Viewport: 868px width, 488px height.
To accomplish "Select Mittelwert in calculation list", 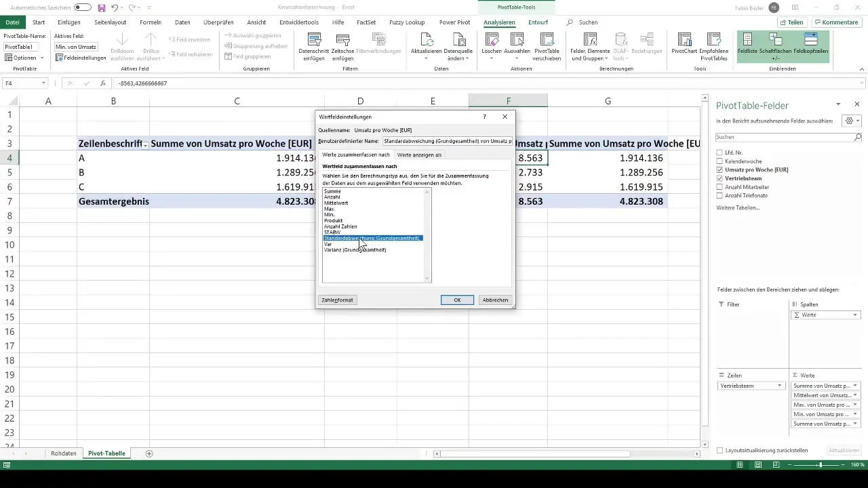I will pyautogui.click(x=337, y=203).
